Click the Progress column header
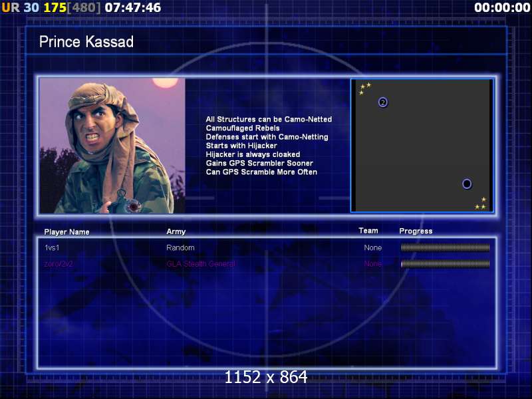Screen dimensions: 532x399 (x=416, y=231)
